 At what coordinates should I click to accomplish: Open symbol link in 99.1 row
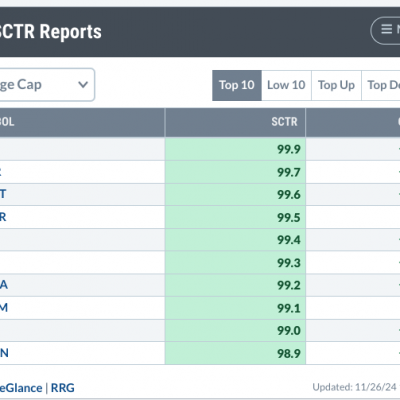coord(4,307)
